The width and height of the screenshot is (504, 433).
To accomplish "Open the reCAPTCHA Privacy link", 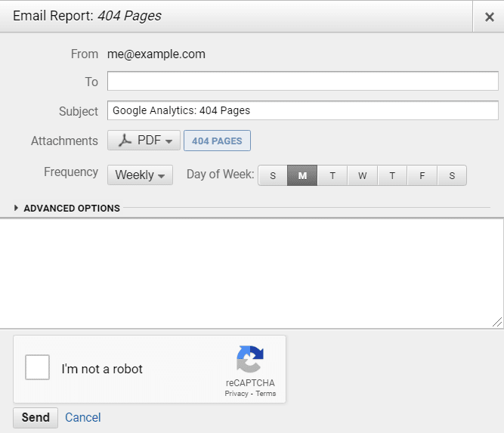I will click(237, 394).
